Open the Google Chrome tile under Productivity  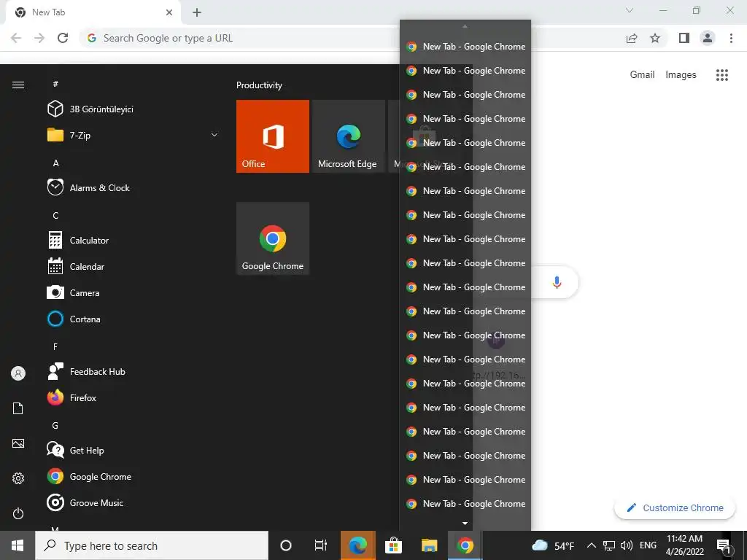pyautogui.click(x=273, y=238)
